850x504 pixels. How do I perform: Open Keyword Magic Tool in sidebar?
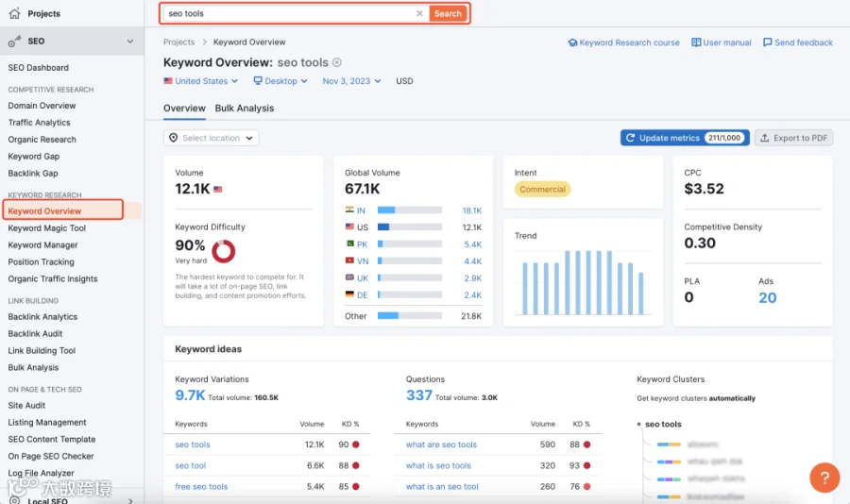[x=47, y=228]
